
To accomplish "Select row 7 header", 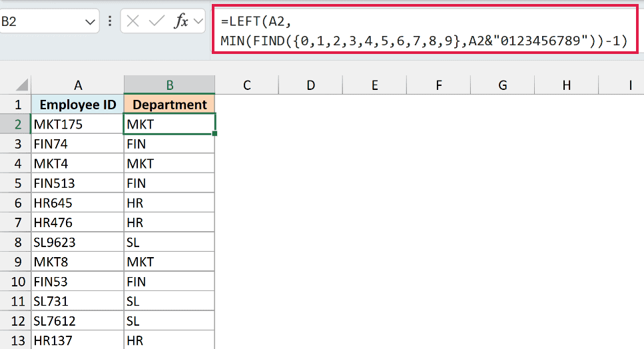I will tap(15, 222).
